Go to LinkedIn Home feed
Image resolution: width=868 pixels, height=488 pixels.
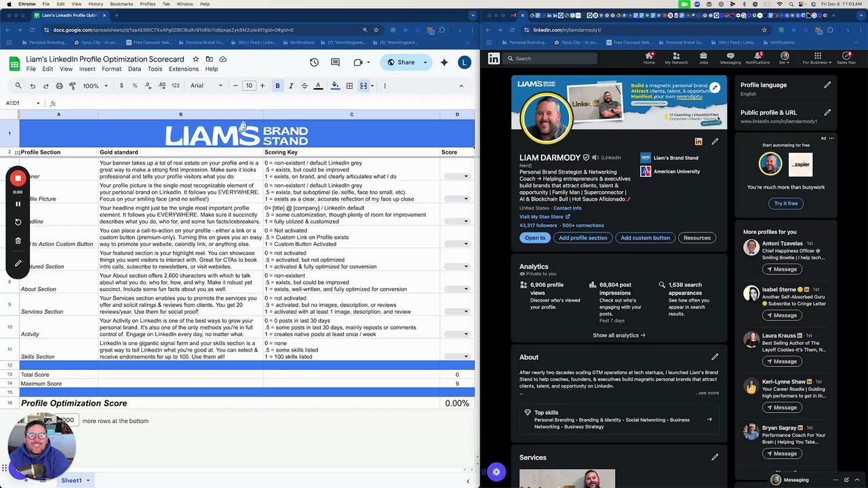tap(649, 59)
